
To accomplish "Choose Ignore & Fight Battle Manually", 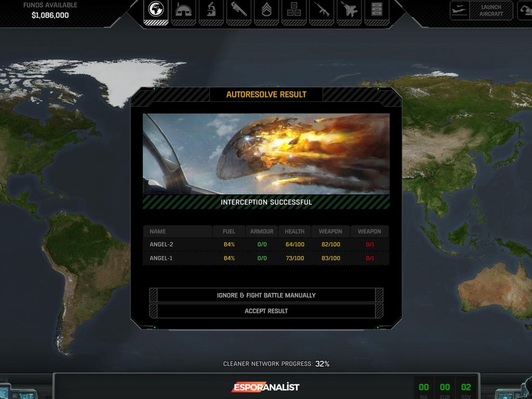I will [266, 295].
